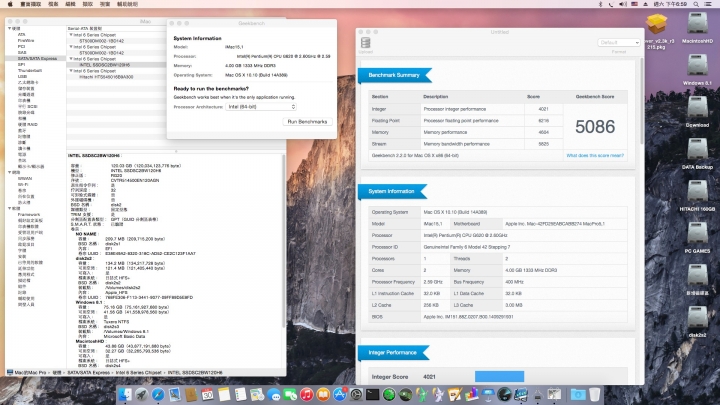Open the Trash in the Dock
Viewport: 720px width, 405px height.
[595, 394]
